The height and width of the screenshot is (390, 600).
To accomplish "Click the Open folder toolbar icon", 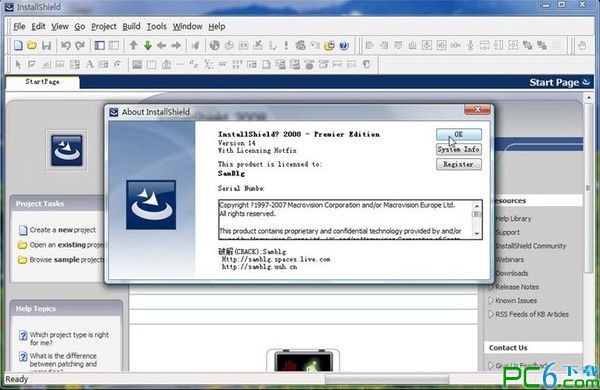I will pos(32,45).
